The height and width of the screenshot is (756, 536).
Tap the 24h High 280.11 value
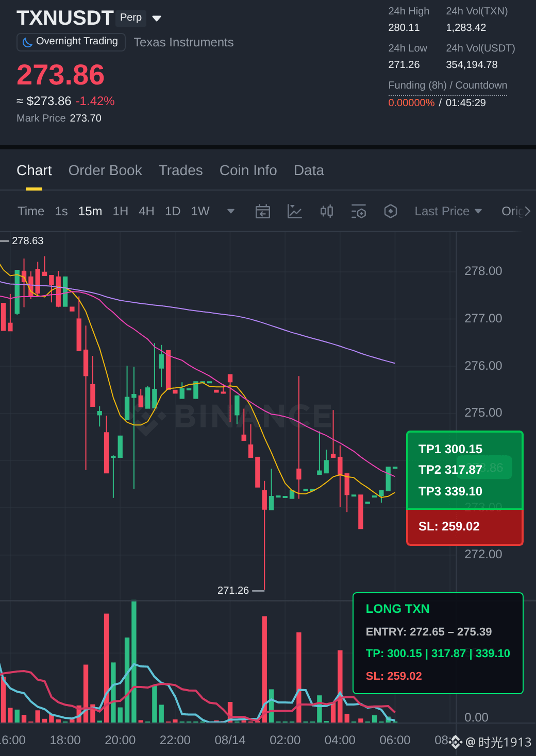[404, 28]
